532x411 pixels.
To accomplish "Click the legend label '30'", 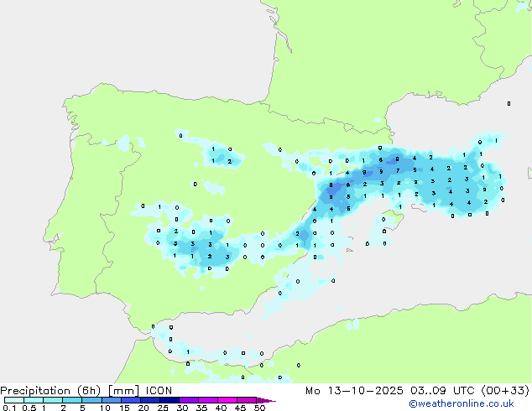I will (x=182, y=408).
